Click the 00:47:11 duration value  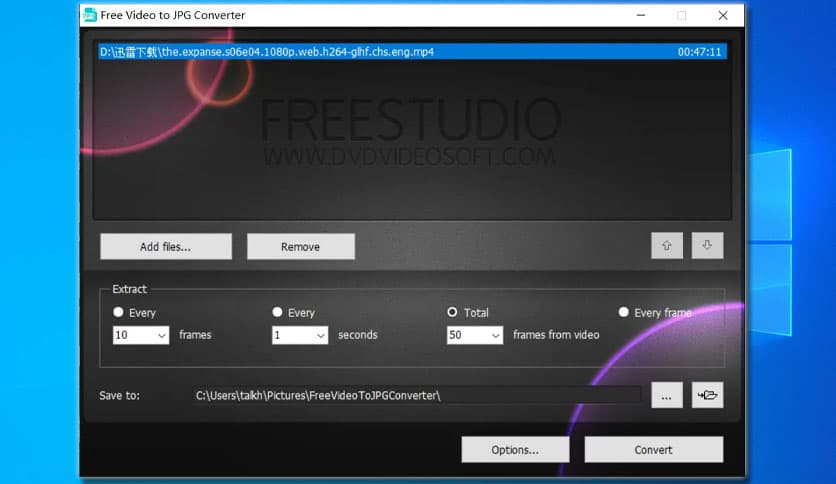click(x=699, y=52)
